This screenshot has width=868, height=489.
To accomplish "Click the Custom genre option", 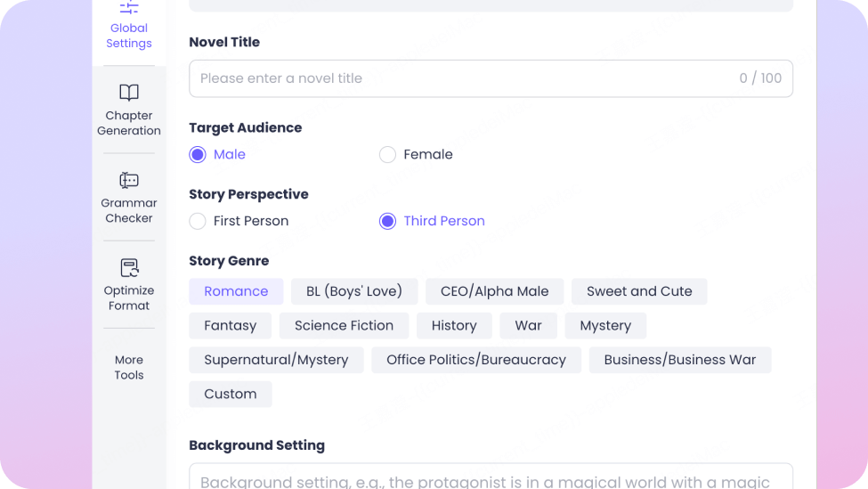I will [x=231, y=394].
